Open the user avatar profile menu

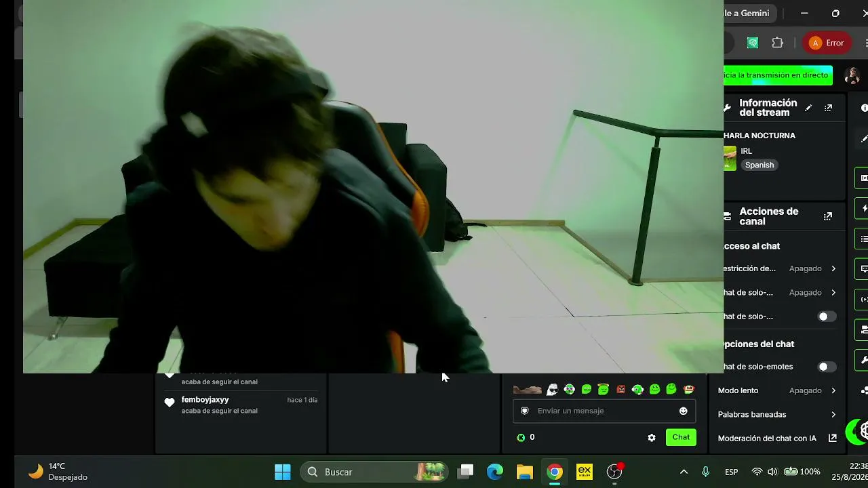coord(852,75)
